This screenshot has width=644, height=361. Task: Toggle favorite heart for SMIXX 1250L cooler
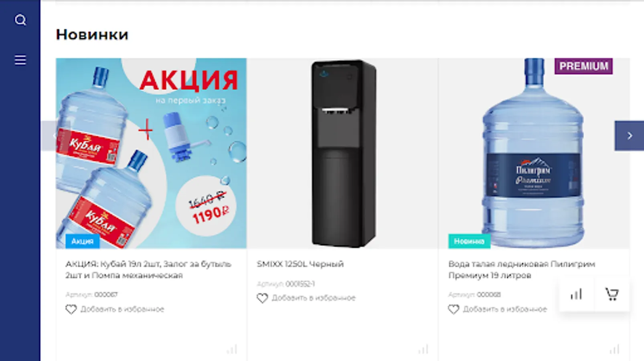262,298
